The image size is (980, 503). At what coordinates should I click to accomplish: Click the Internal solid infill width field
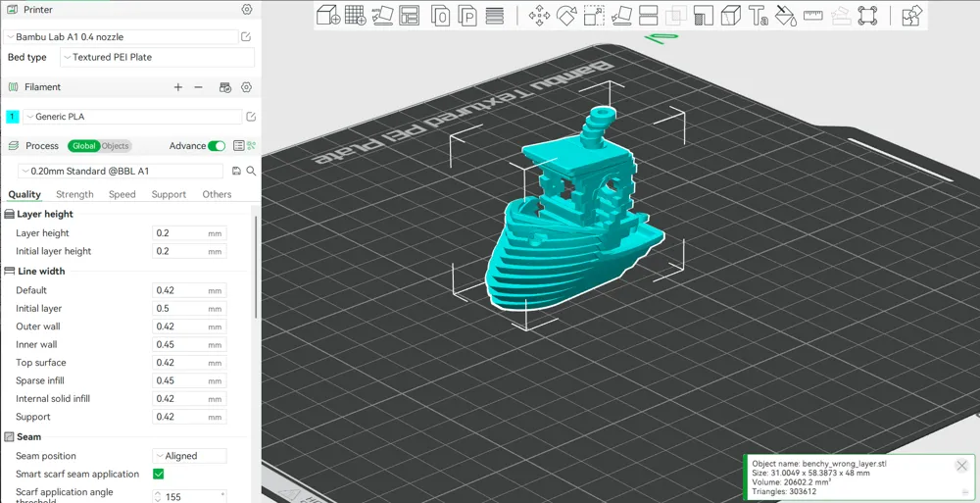189,398
